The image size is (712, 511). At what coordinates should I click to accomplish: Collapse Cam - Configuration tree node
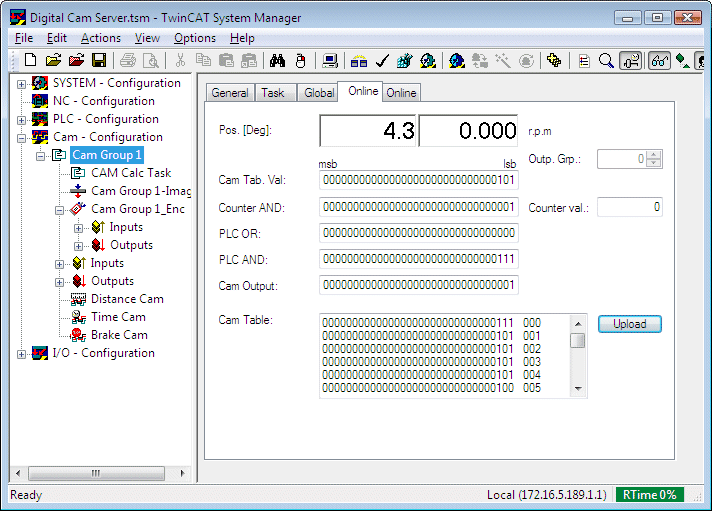[x=21, y=138]
